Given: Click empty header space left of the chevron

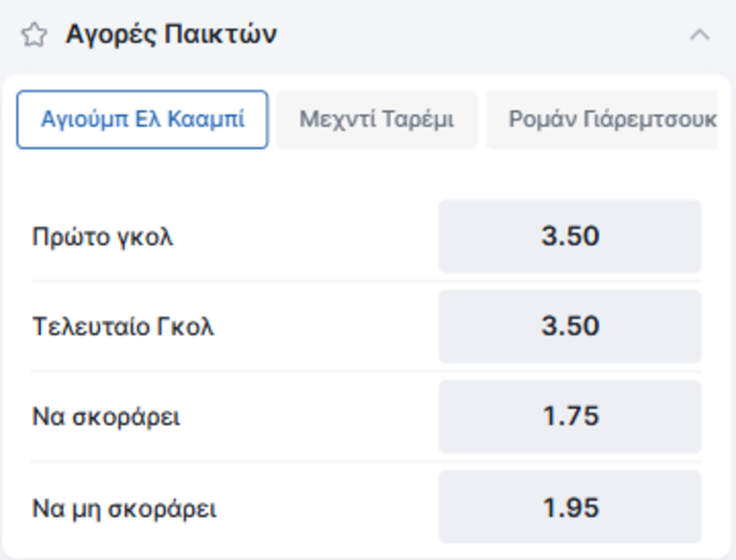Looking at the screenshot, I should click(x=491, y=35).
